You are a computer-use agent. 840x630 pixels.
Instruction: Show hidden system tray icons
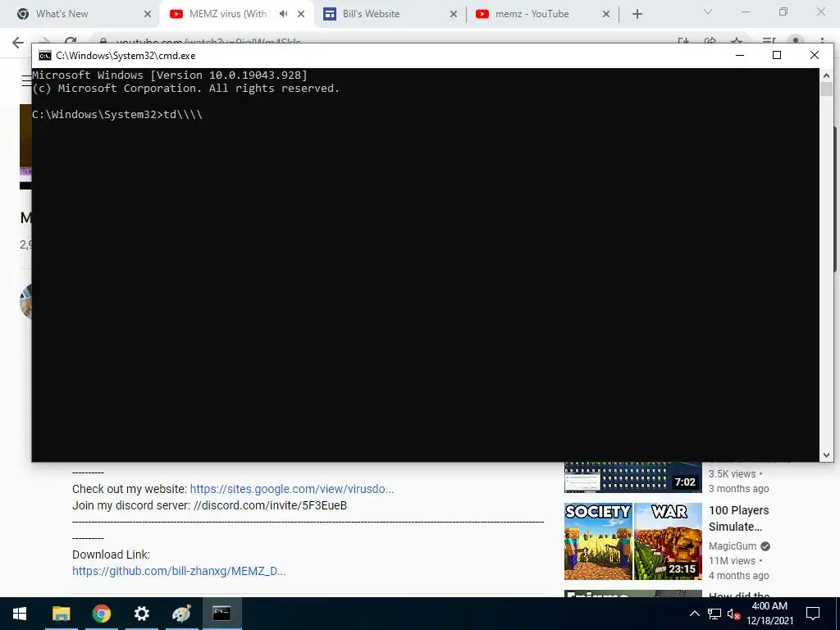pyautogui.click(x=694, y=614)
